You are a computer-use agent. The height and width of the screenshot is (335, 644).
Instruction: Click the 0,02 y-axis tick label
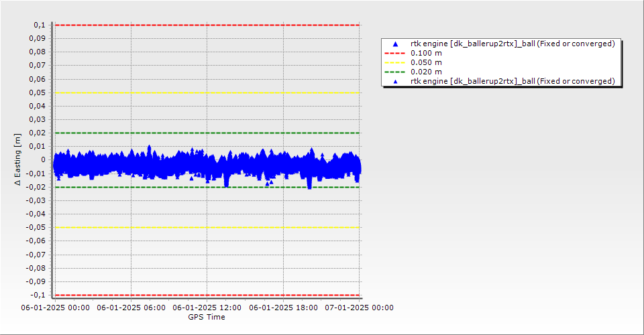38,133
